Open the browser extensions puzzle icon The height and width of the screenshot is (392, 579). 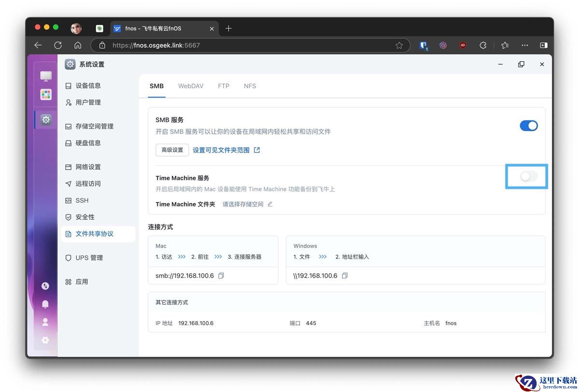pos(482,45)
